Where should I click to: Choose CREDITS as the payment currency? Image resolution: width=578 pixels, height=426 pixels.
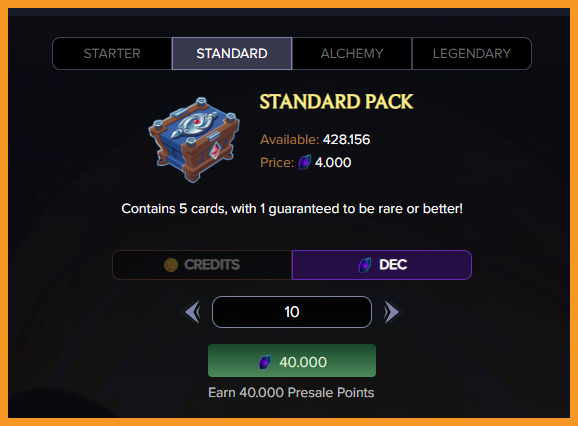coord(202,265)
